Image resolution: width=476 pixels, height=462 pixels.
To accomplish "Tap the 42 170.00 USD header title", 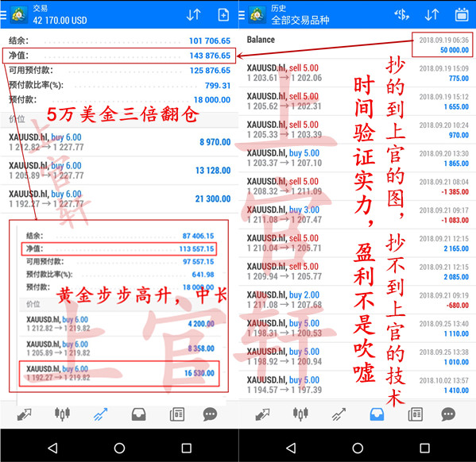I will click(60, 21).
